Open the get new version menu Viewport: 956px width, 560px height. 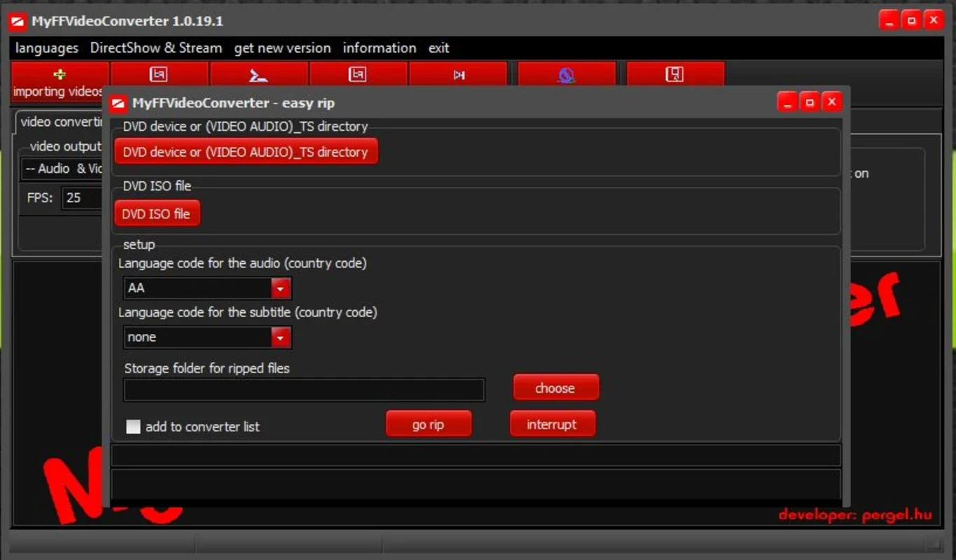(x=282, y=48)
